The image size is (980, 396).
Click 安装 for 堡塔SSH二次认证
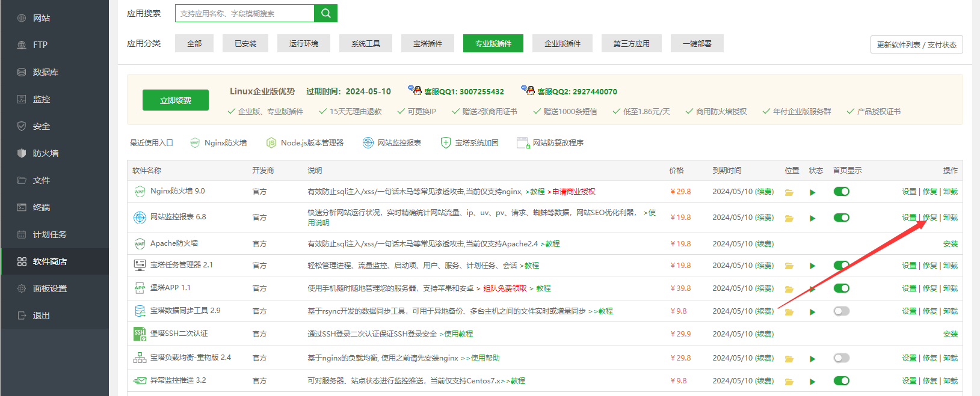pyautogui.click(x=951, y=334)
